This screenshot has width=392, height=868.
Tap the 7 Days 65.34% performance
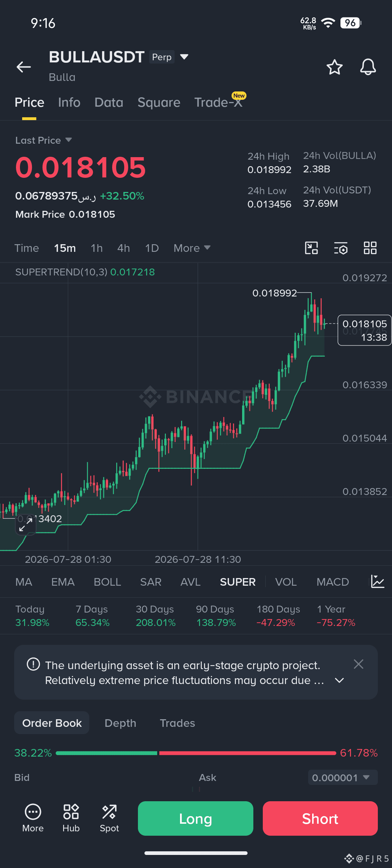pyautogui.click(x=93, y=616)
